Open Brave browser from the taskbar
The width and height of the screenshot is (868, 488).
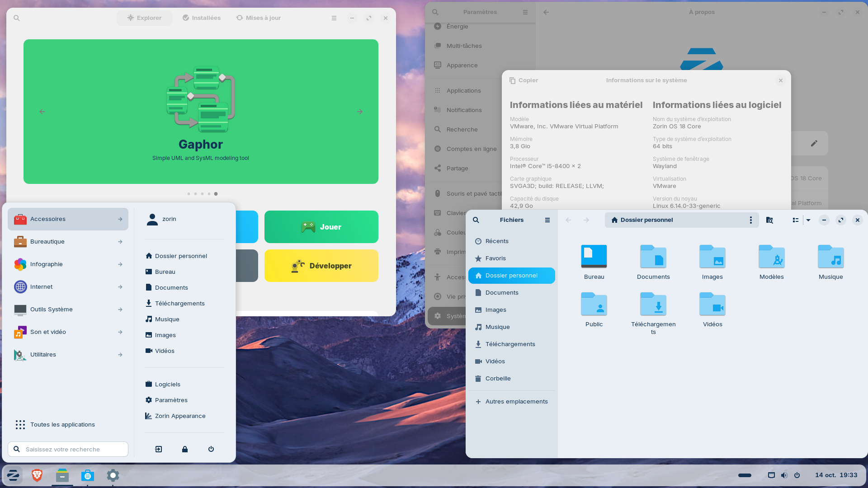37,475
